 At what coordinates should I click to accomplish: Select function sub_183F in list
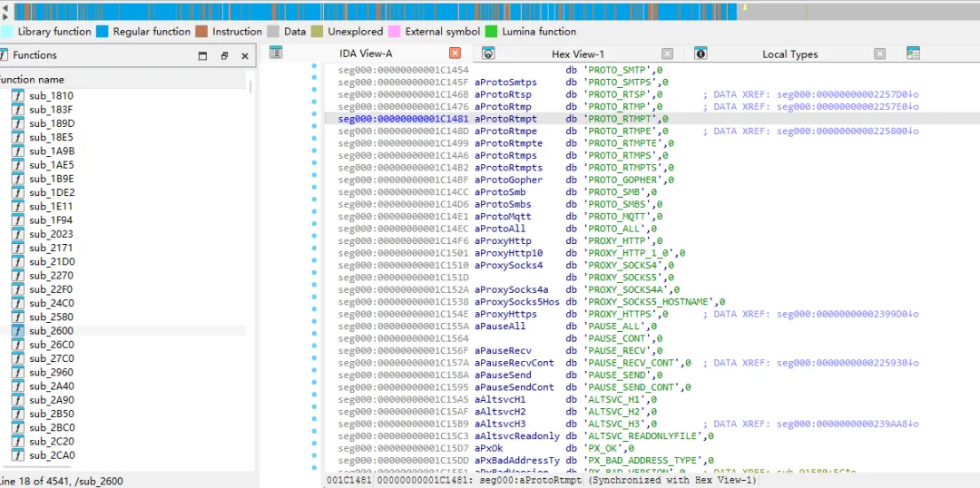click(x=51, y=110)
